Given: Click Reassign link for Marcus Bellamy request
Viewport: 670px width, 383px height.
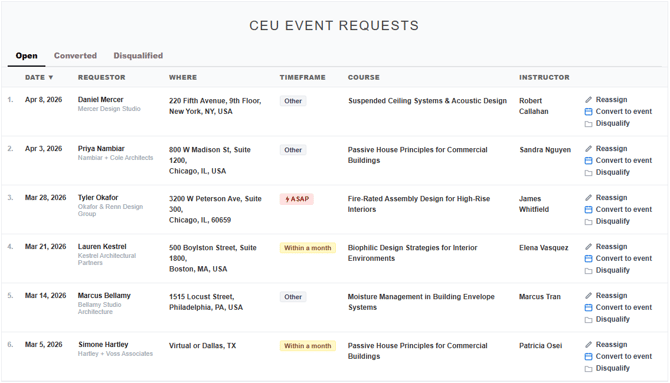Looking at the screenshot, I should (611, 295).
